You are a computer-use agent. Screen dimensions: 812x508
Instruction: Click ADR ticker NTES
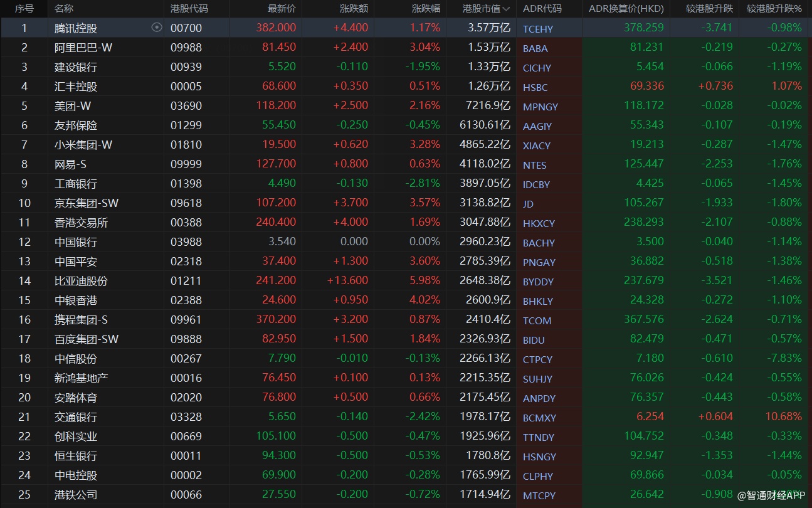535,165
